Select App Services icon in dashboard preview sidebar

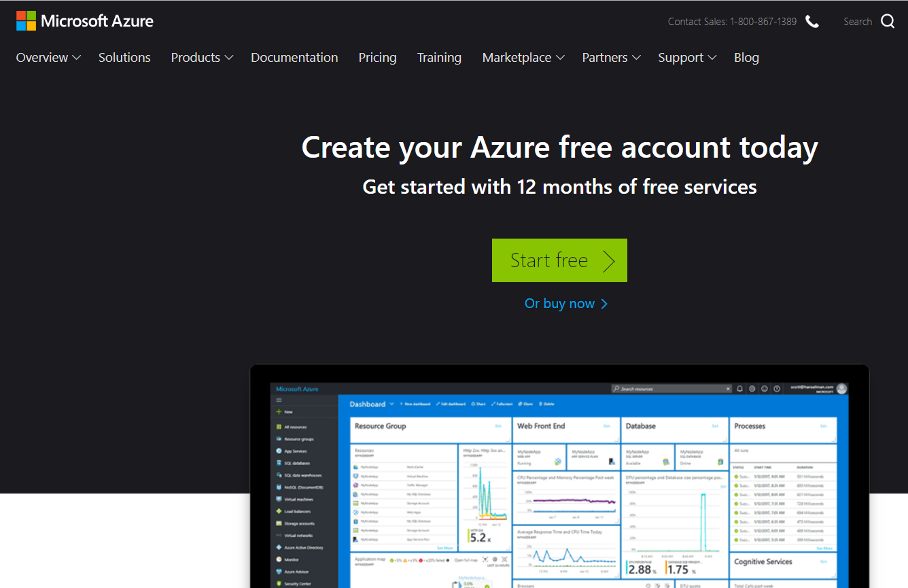pos(279,451)
